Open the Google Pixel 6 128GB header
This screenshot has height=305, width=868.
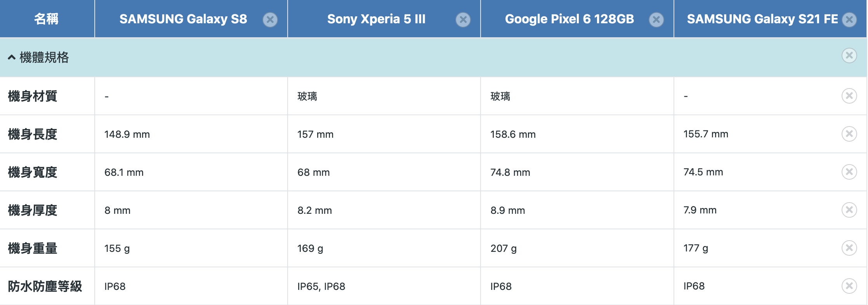pos(569,19)
